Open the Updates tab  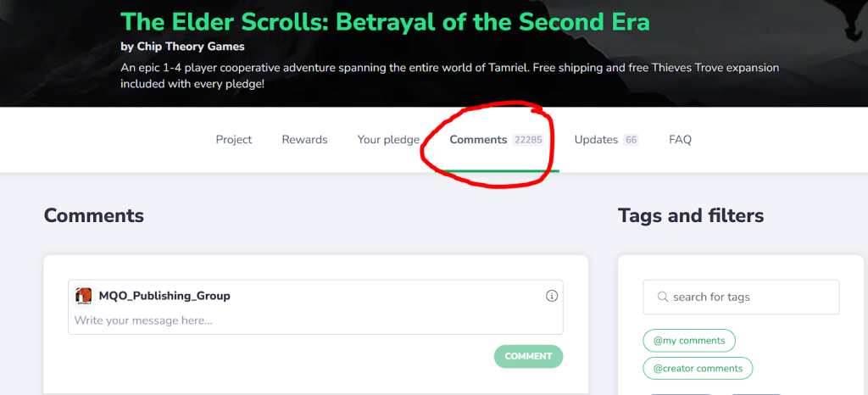(596, 140)
